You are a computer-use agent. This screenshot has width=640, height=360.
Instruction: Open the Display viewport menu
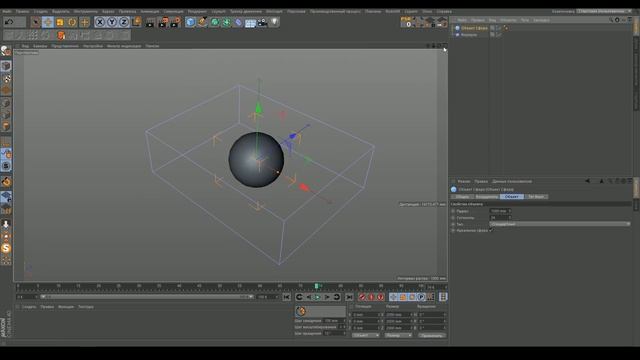[x=65, y=46]
